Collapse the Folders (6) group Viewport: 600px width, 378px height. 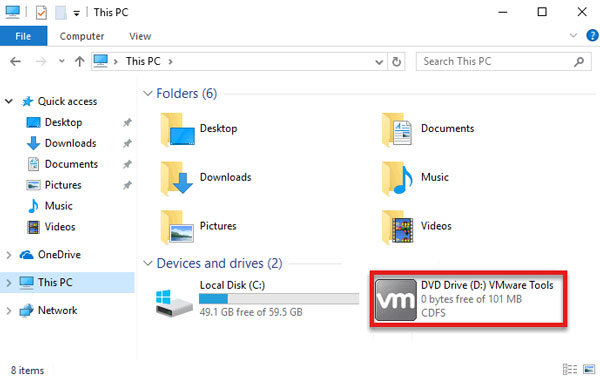(148, 93)
